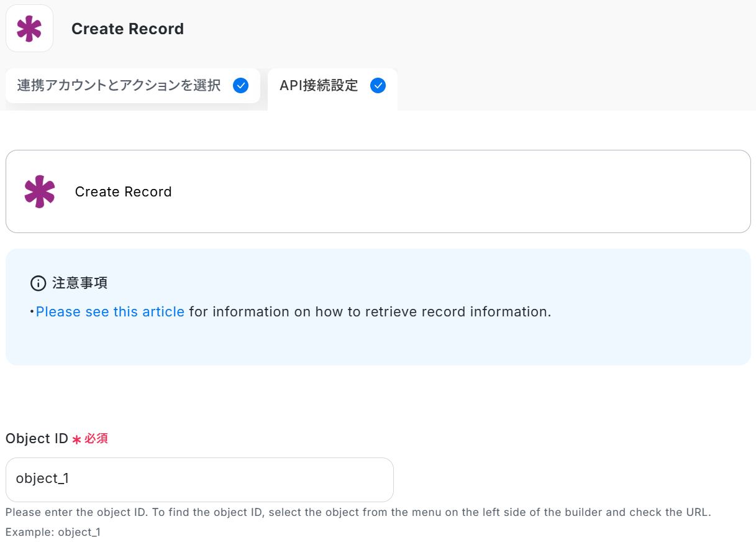756x542 pixels.
Task: Click the Object ID help description text
Action: [357, 513]
